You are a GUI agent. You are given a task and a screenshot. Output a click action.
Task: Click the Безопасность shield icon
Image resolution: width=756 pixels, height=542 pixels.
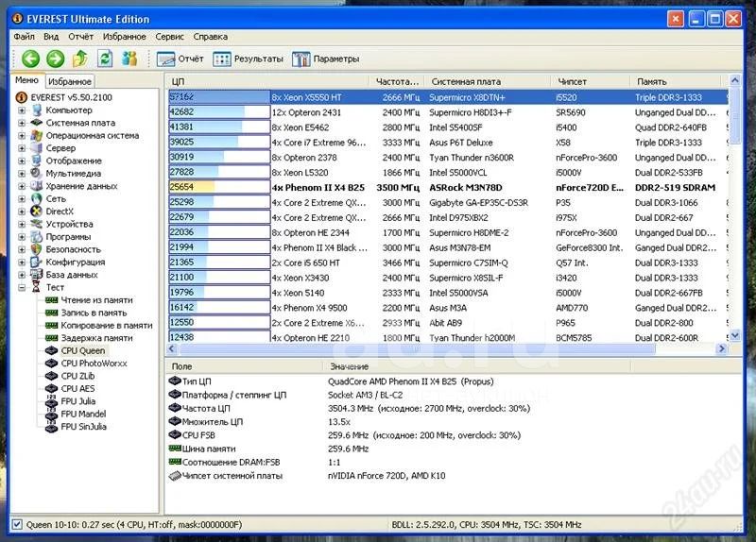tap(37, 249)
